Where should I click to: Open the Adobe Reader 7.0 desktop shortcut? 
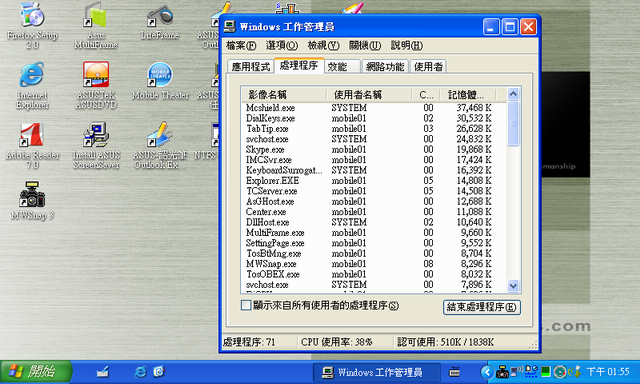pos(32,146)
